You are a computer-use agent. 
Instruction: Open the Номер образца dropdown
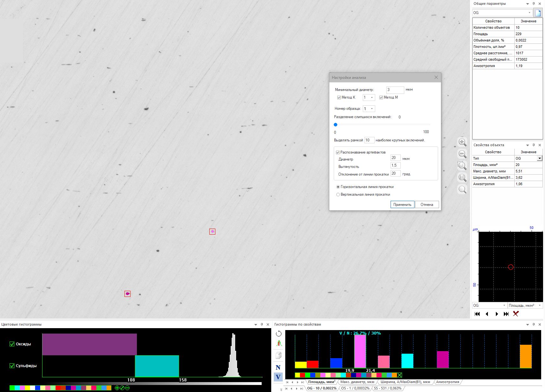[x=369, y=109]
